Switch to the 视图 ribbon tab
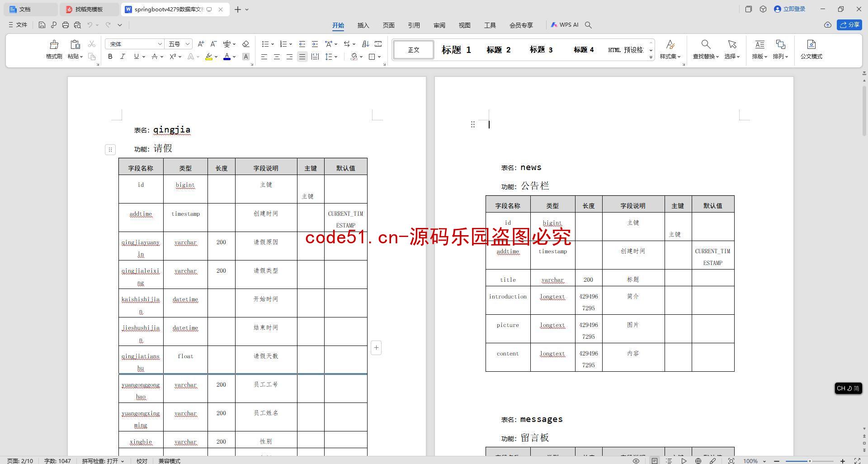The height and width of the screenshot is (464, 868). [464, 25]
